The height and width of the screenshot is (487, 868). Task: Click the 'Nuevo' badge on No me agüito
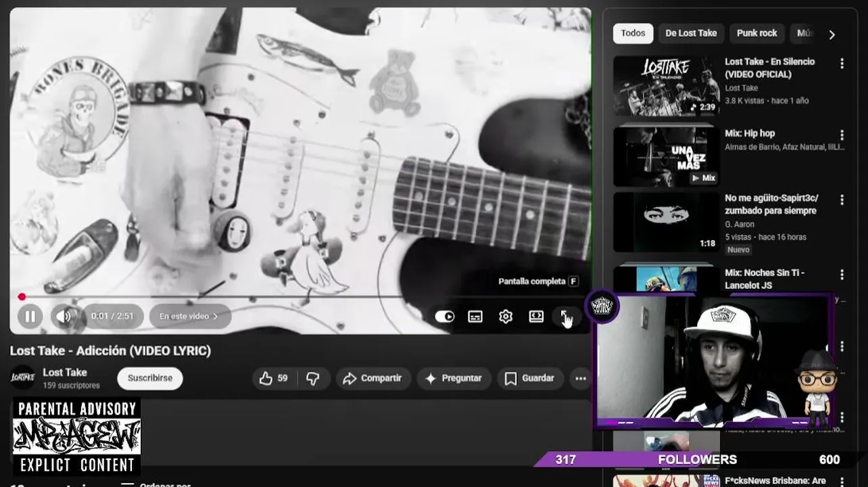(x=738, y=250)
